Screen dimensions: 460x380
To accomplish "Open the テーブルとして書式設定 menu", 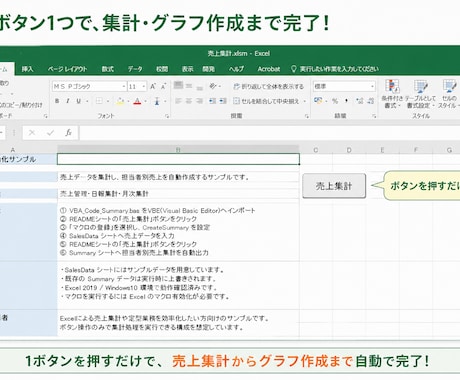I will [x=421, y=94].
